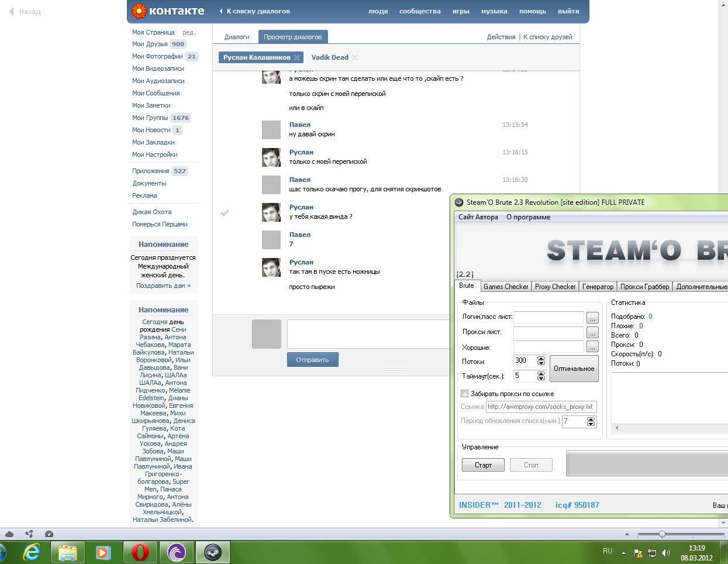This screenshot has width=728, height=564.
Task: Click the volume speaker tray icon
Action: pyautogui.click(x=666, y=553)
